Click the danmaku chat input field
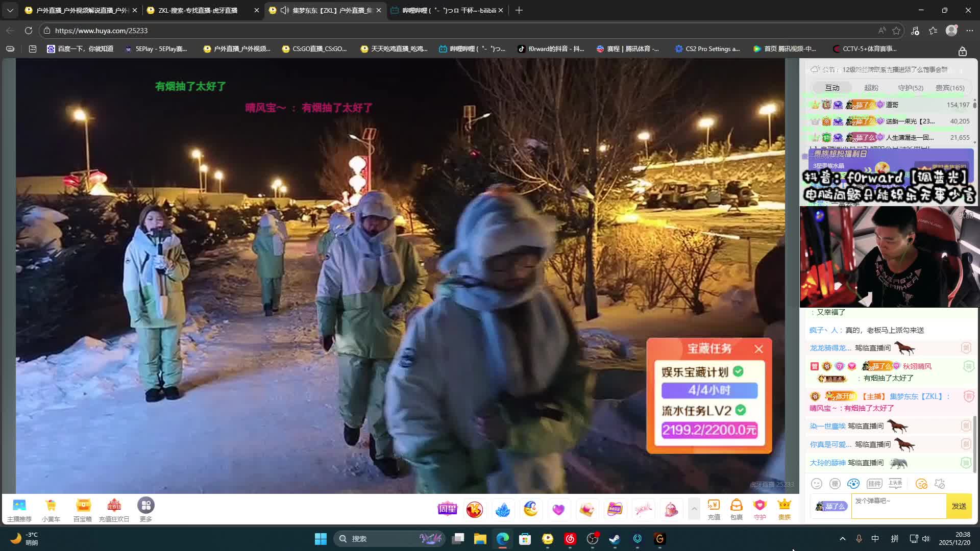Screen dimensions: 980x551 tap(898, 506)
